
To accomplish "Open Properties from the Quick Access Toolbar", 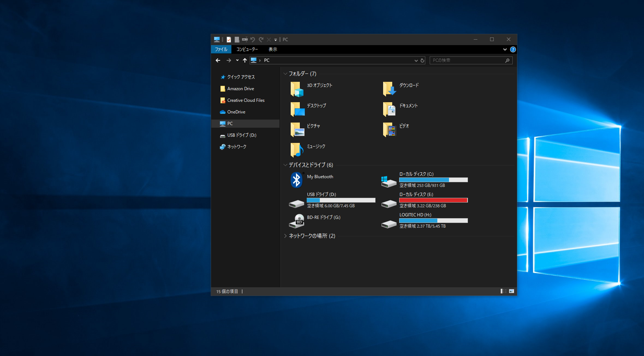I will 229,39.
